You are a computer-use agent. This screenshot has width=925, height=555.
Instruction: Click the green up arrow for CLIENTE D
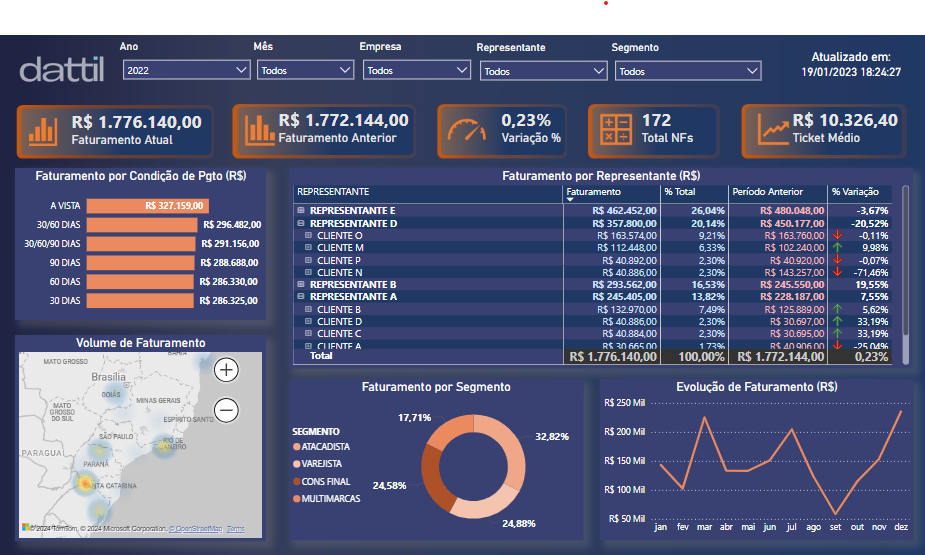coord(837,321)
